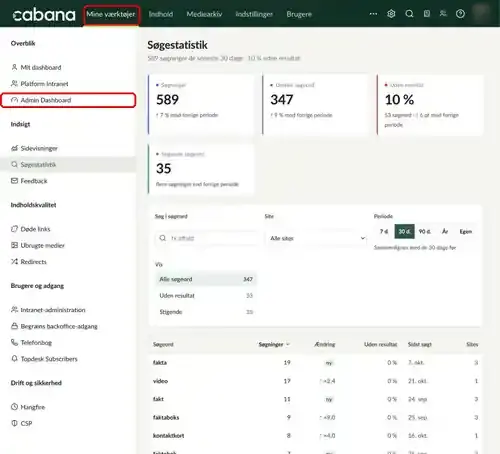Open the Mine værktøjer tab
Image resolution: width=500 pixels, height=454 pixels.
[111, 14]
